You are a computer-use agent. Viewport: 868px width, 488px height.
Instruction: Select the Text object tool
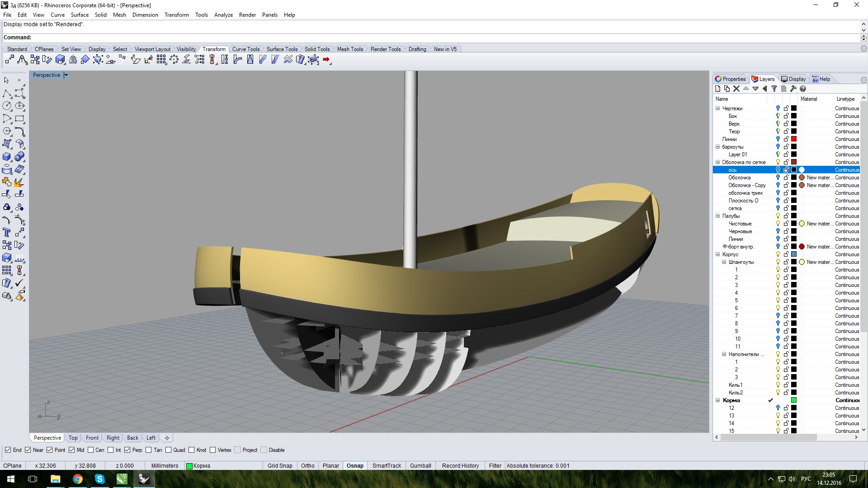[7, 232]
